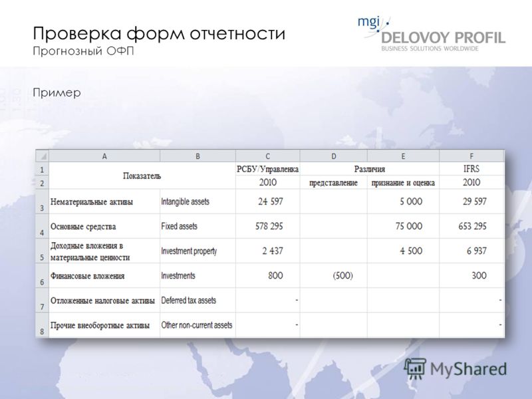Select row header 6
This screenshot has height=399, width=532.
42,276
